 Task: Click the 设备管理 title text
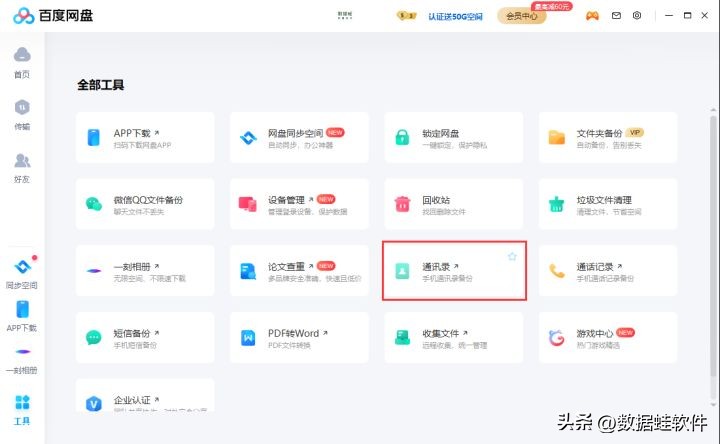coord(286,200)
